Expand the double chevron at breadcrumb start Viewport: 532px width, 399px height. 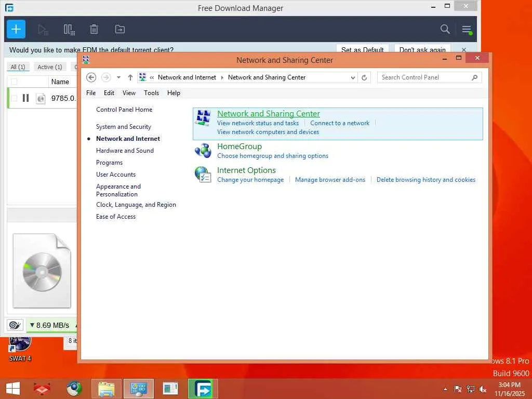tap(152, 77)
